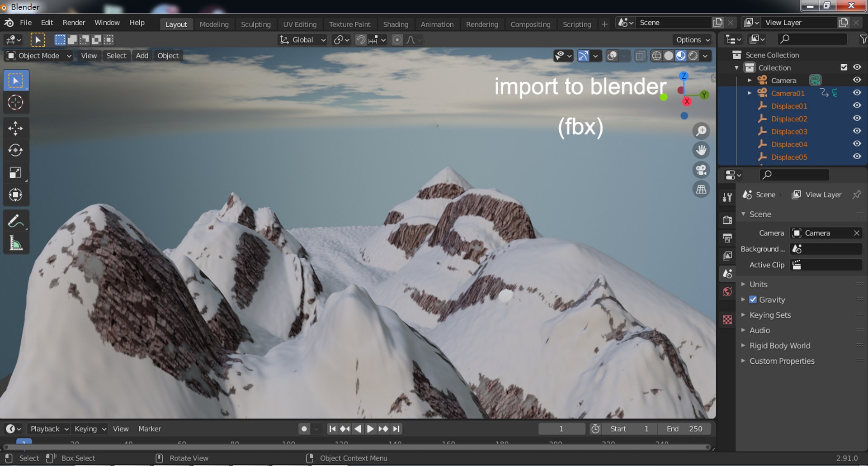
Task: Disable the Gravity checkbox
Action: pyautogui.click(x=753, y=300)
